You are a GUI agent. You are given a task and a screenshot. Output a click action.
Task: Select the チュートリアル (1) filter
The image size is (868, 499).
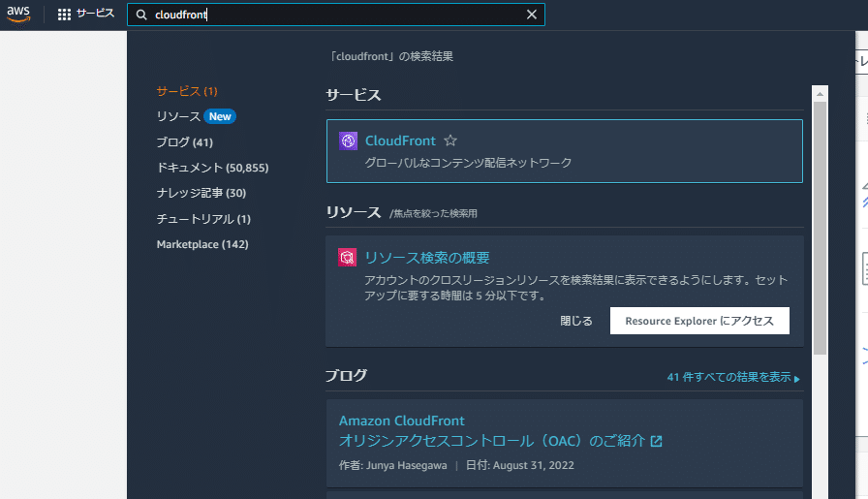tap(203, 219)
